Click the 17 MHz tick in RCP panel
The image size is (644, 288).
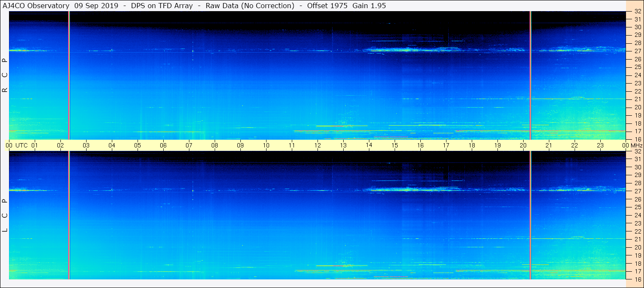638,131
